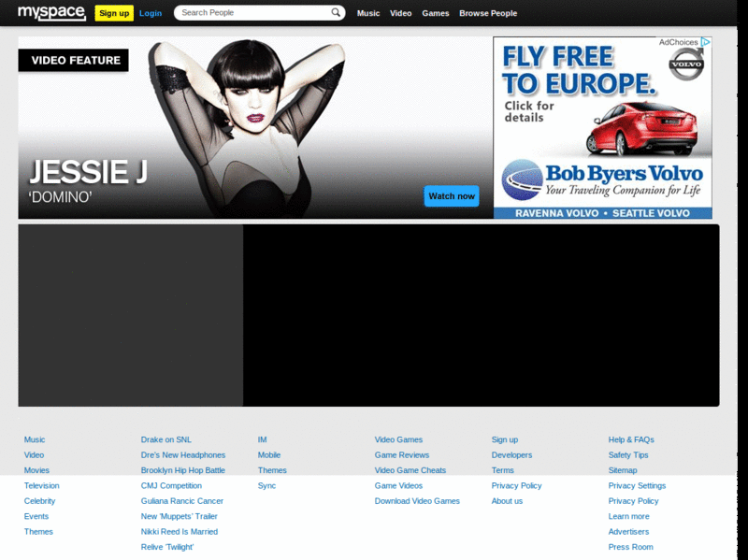Screen dimensions: 748x560
Task: Open the Help & FAQs link
Action: click(x=631, y=439)
